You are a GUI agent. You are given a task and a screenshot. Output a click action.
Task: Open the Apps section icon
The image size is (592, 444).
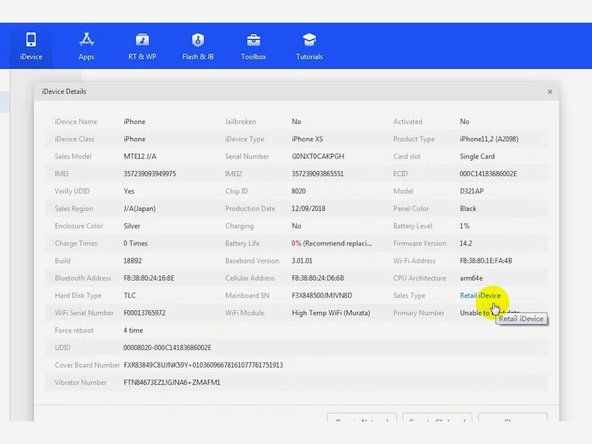pos(86,39)
